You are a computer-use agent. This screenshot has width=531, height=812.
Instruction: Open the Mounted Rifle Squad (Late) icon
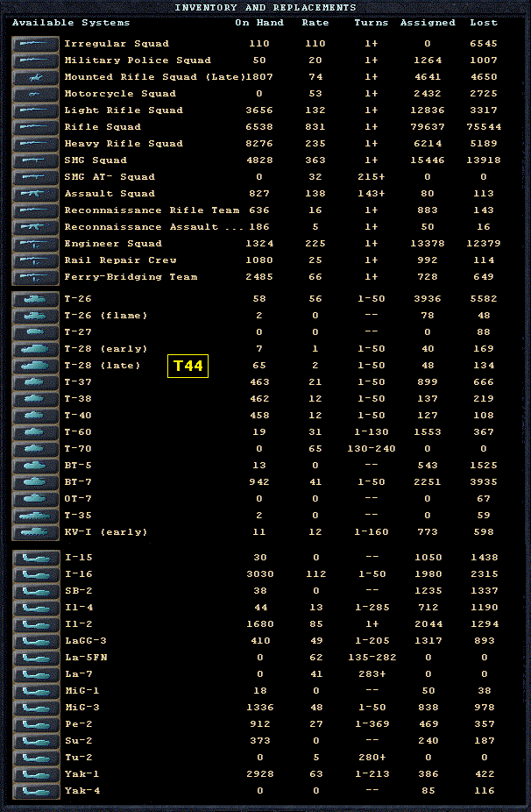coord(35,77)
